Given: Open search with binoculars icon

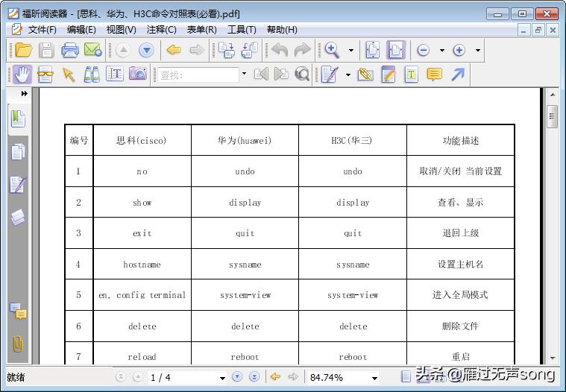Looking at the screenshot, I should click(x=92, y=75).
